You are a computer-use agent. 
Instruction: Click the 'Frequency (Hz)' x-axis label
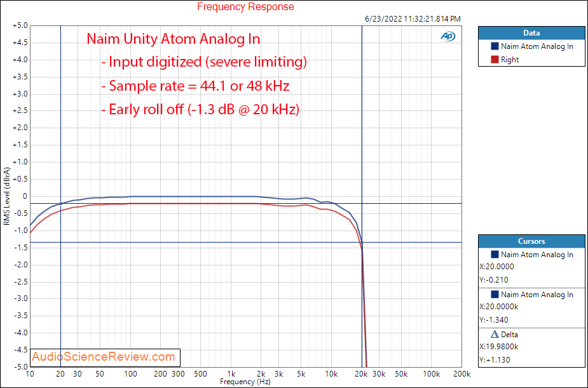(x=245, y=382)
